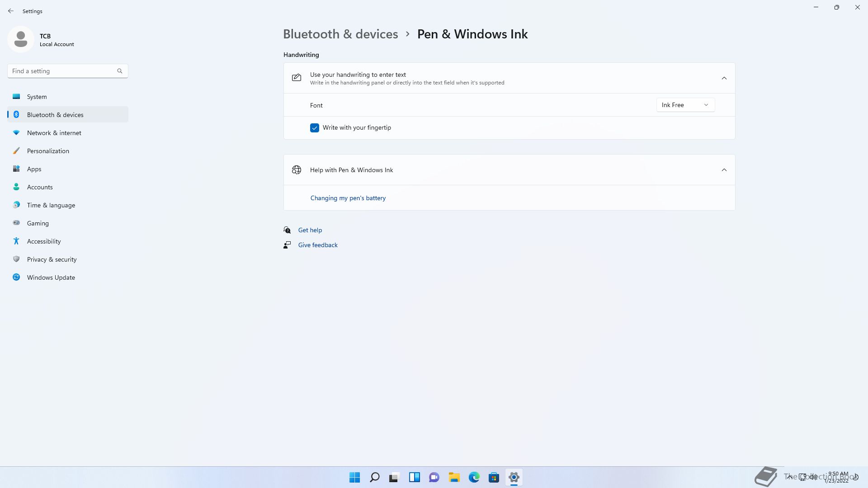The width and height of the screenshot is (868, 488).
Task: Click the search magnifier in the settings box
Action: click(x=120, y=71)
